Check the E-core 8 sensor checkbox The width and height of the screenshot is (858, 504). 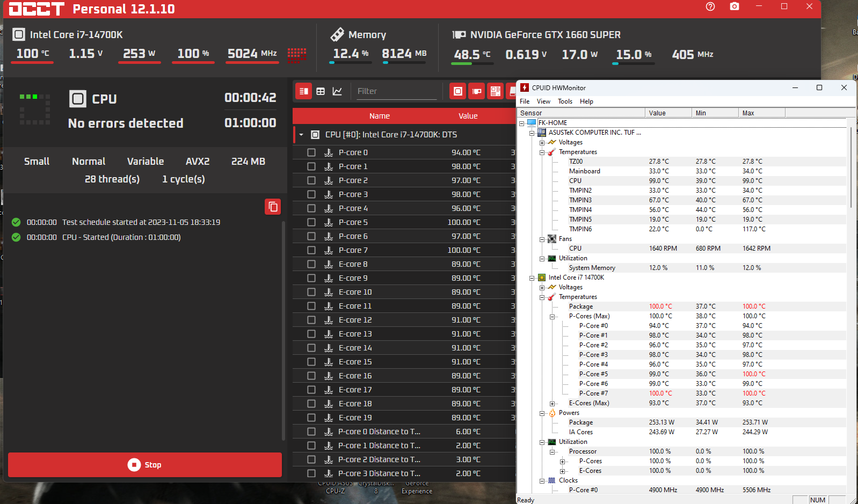[x=311, y=264]
